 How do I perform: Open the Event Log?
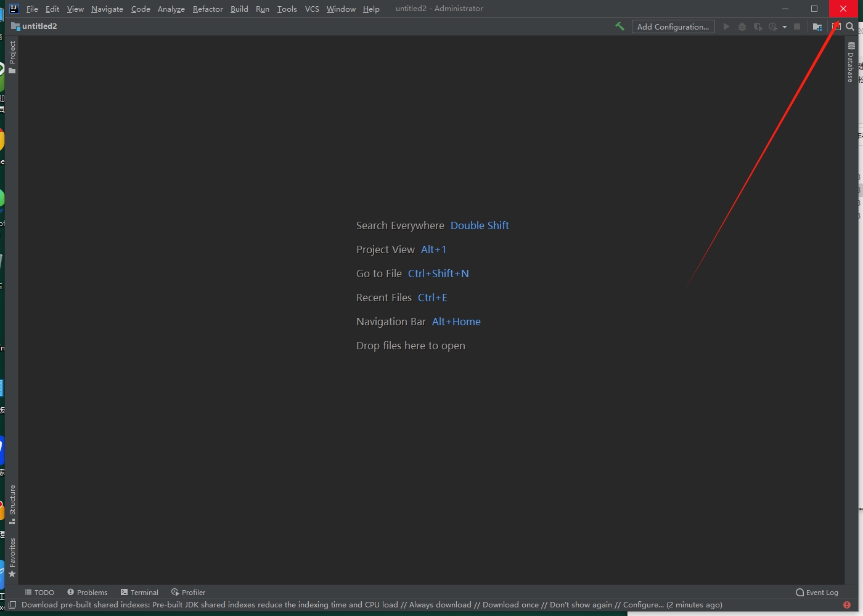(x=817, y=592)
